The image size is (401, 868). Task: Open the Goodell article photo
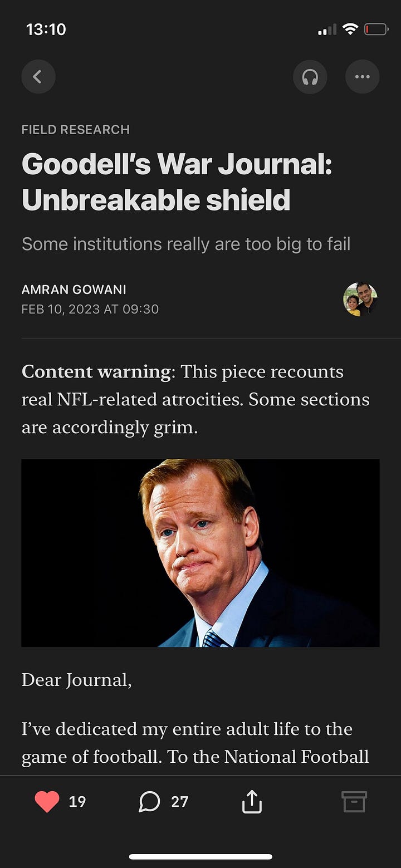click(200, 553)
